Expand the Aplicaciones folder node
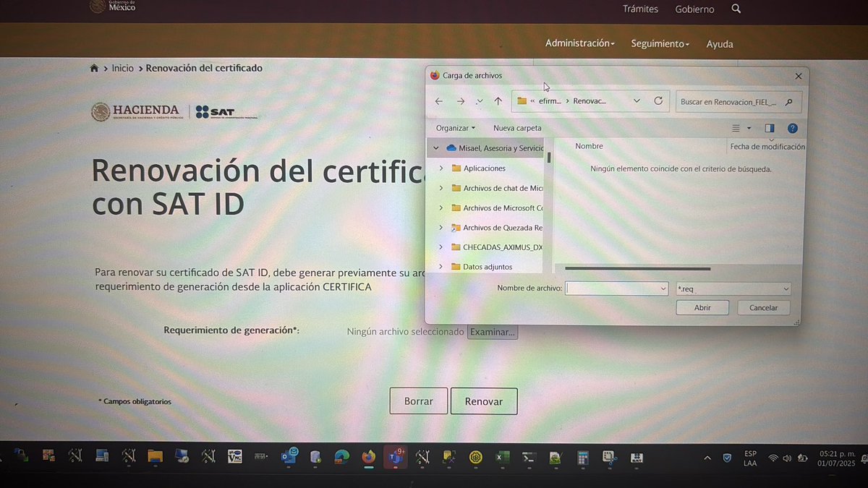This screenshot has height=488, width=868. point(441,168)
